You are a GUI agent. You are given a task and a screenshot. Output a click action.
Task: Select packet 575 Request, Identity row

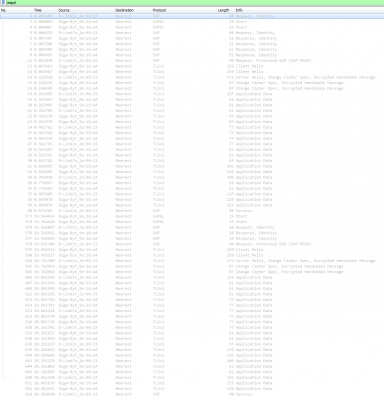(192, 227)
